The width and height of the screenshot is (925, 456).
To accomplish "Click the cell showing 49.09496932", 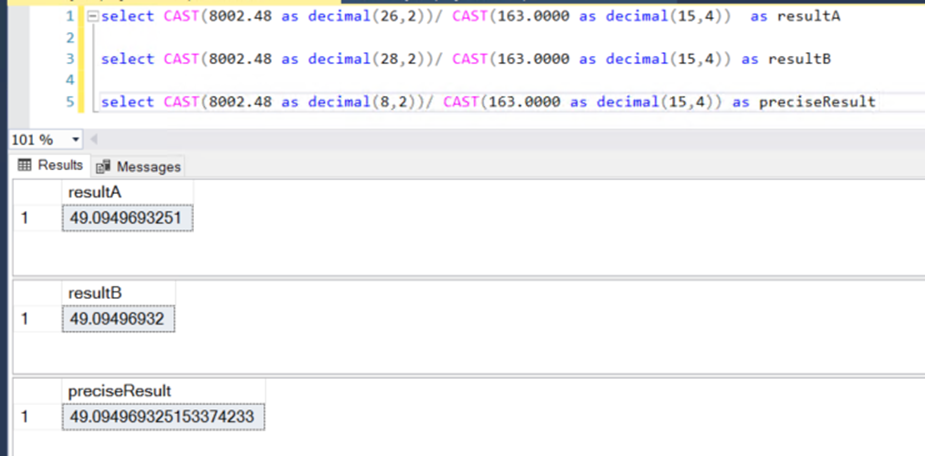I will (x=118, y=318).
